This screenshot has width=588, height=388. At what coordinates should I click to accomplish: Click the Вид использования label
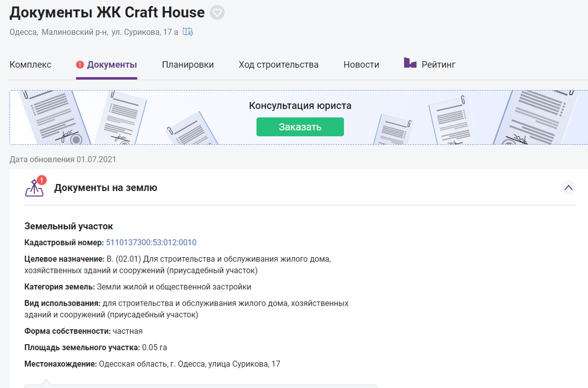[62, 303]
